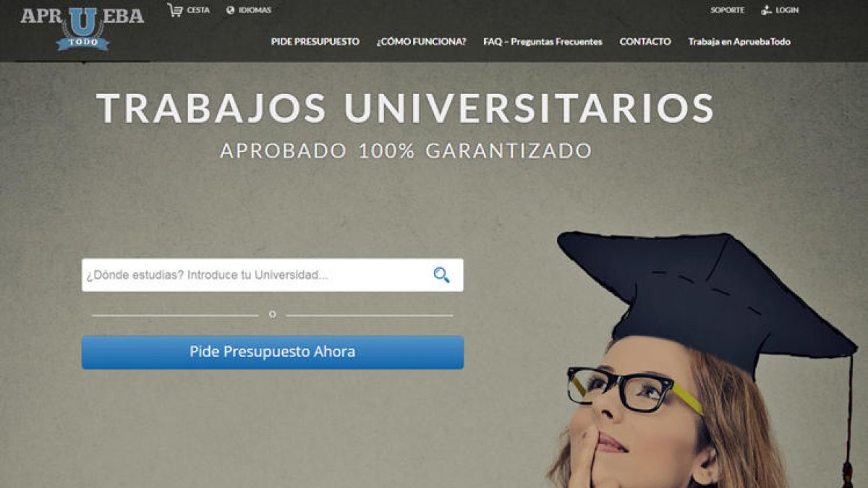
Task: Open the PIDE PRESUPUESTO menu item
Action: tap(315, 42)
